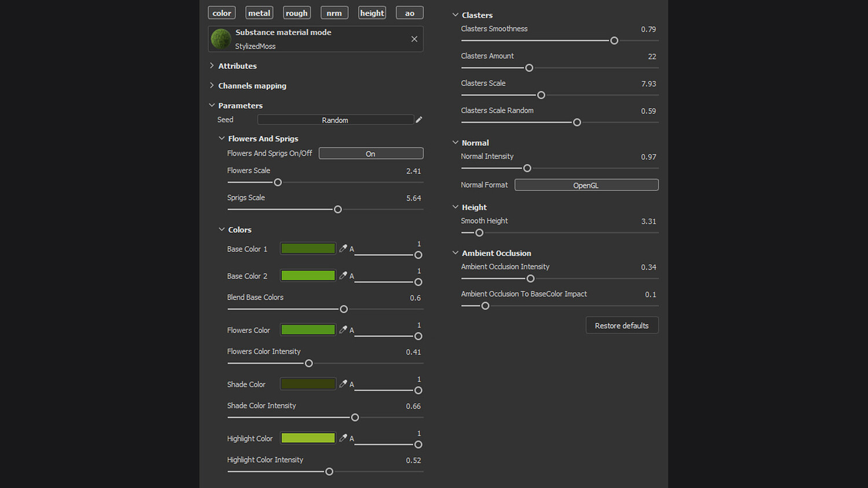Select the height channel tab

click(x=372, y=13)
